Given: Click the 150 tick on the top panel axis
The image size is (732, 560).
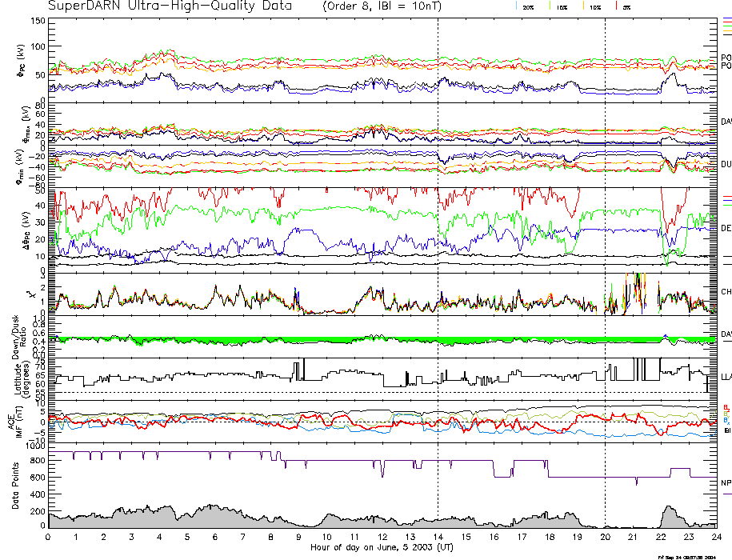Looking at the screenshot, I should coord(38,21).
